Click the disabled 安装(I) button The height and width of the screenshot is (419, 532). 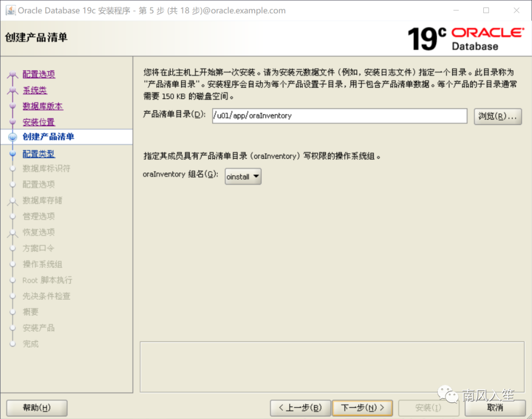428,408
